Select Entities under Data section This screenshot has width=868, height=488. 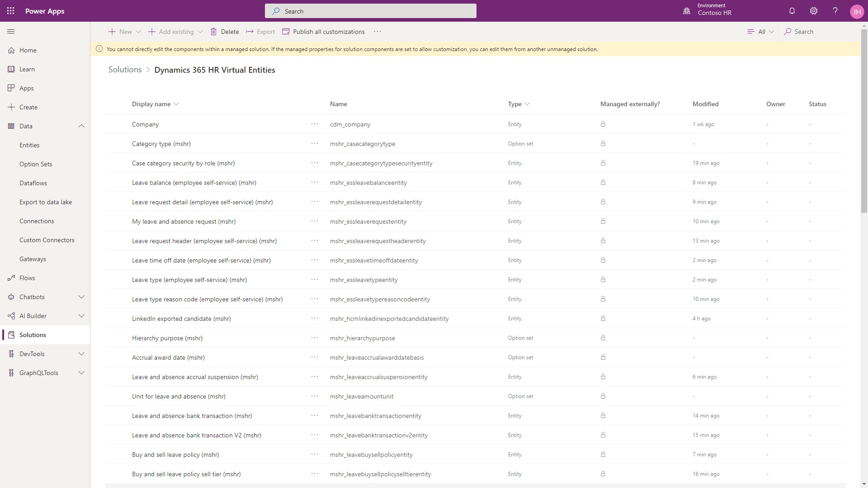coord(29,145)
